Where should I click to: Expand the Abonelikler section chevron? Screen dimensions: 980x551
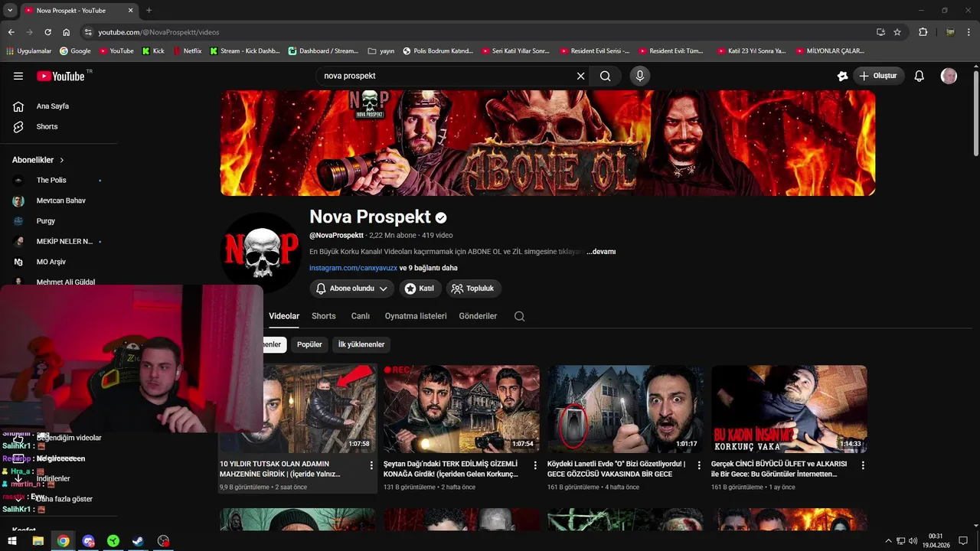pyautogui.click(x=62, y=160)
